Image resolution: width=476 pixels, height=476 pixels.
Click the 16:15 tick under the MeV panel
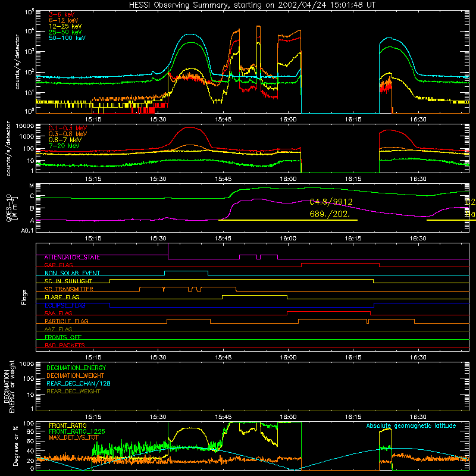point(353,179)
